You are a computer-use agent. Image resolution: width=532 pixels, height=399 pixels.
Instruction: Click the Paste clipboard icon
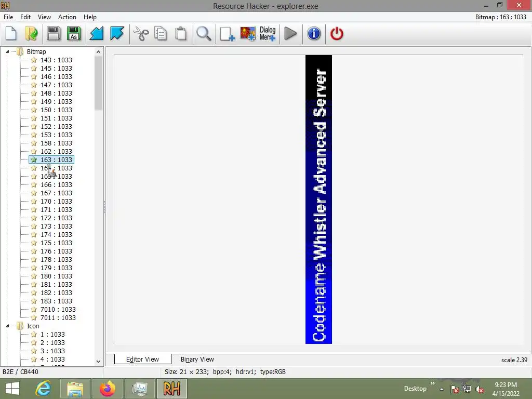click(x=181, y=34)
